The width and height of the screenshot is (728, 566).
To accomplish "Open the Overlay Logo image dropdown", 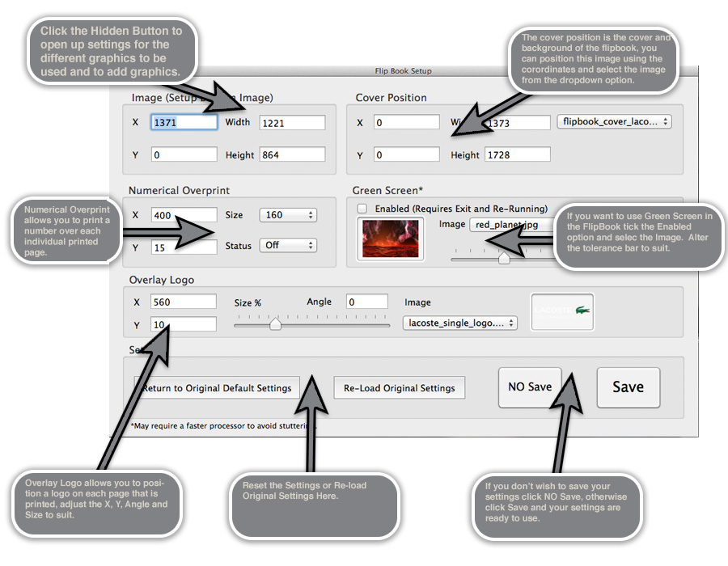I will click(459, 323).
